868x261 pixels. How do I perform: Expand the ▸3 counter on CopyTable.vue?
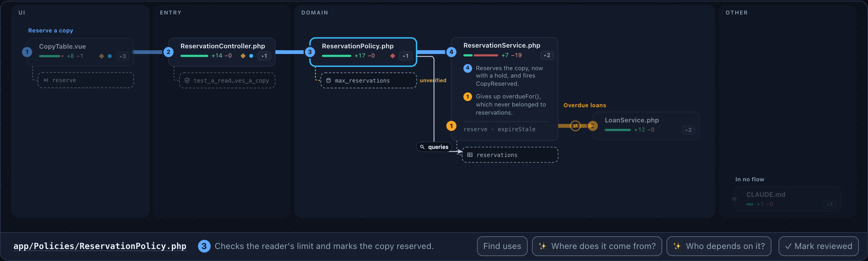(x=123, y=56)
